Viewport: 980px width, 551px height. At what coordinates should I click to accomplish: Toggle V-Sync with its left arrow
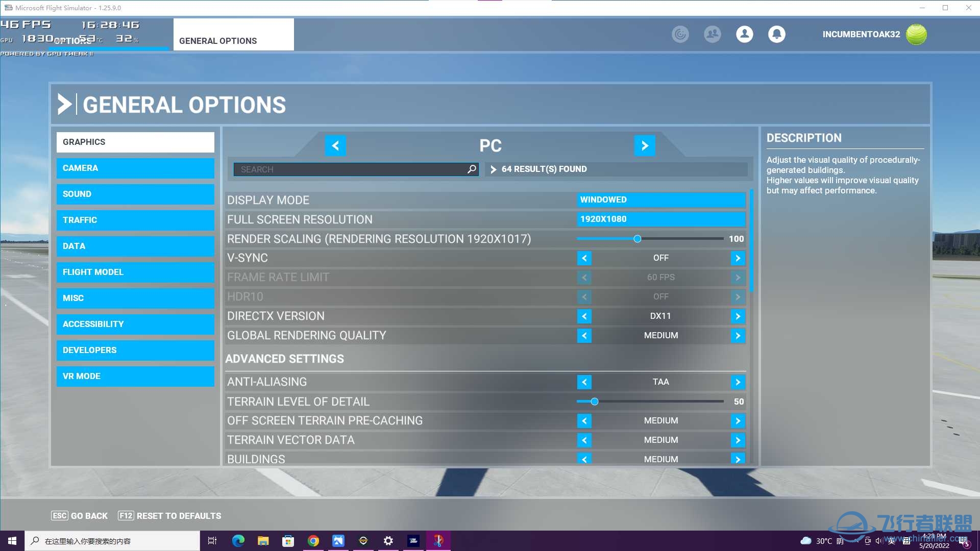[584, 258]
